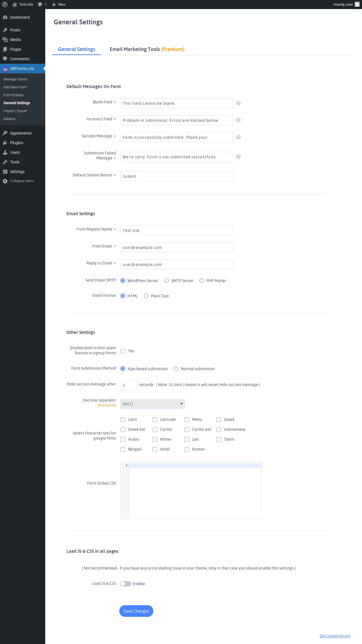Open Form Entries submenu item
Screen dimensions: 362x644
(x=13, y=95)
